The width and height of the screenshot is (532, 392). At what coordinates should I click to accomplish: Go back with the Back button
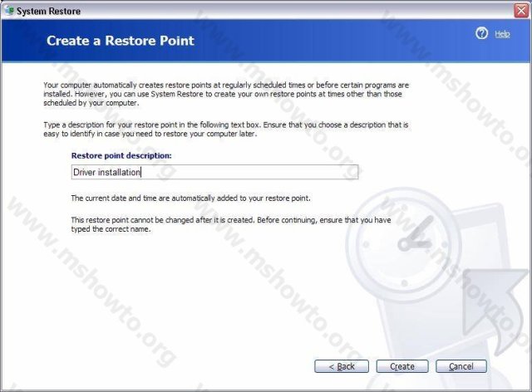tap(342, 366)
